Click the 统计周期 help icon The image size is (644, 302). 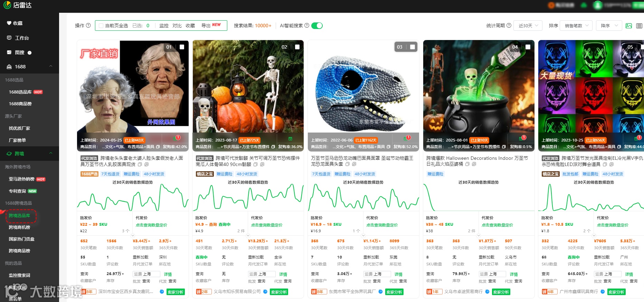tap(509, 26)
